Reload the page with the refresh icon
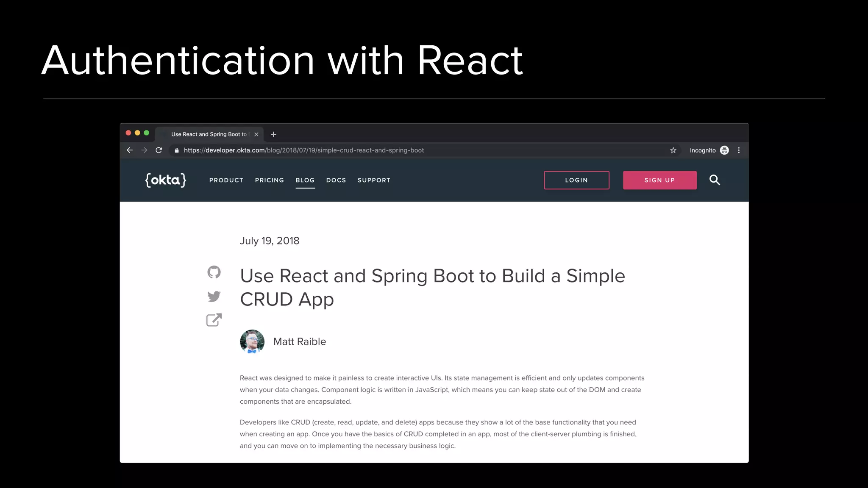The width and height of the screenshot is (868, 488). point(159,150)
